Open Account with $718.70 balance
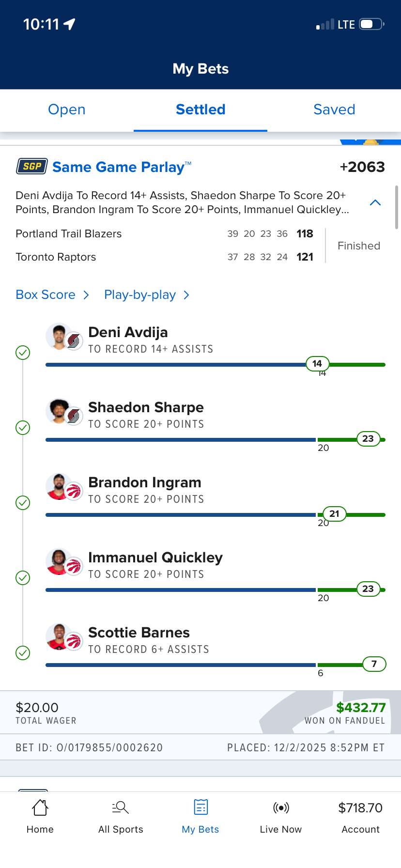 tap(360, 817)
